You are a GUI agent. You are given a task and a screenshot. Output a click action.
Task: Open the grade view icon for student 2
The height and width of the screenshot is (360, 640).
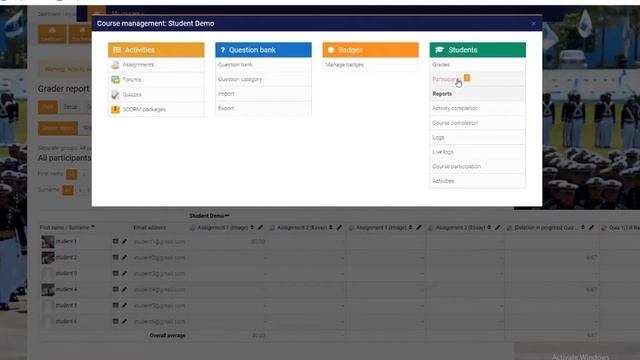116,258
